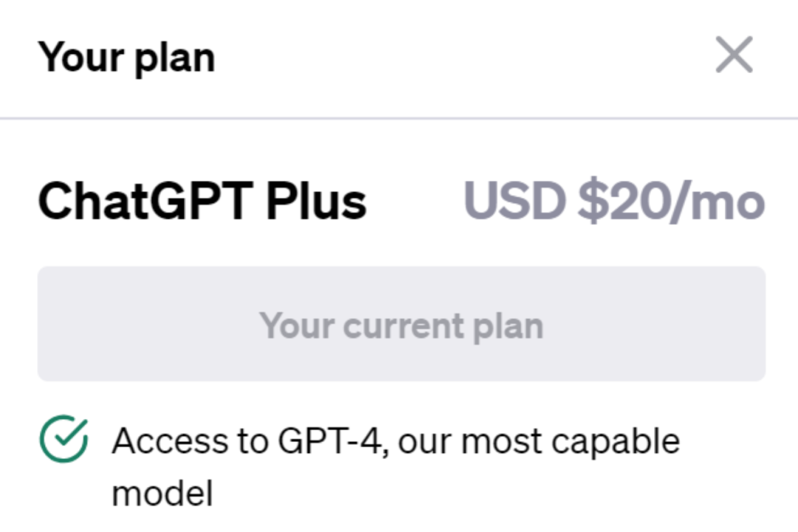Click the USD currency text
Screen dimensions: 798x532
click(514, 200)
